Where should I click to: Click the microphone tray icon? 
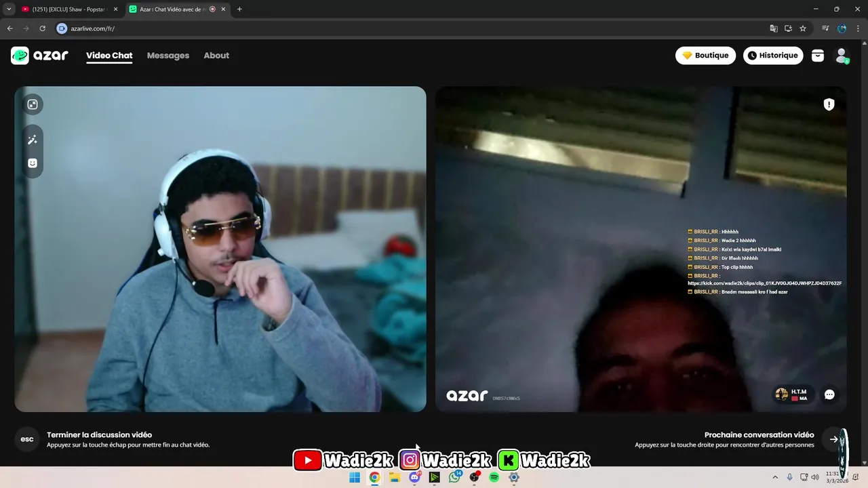click(x=790, y=477)
